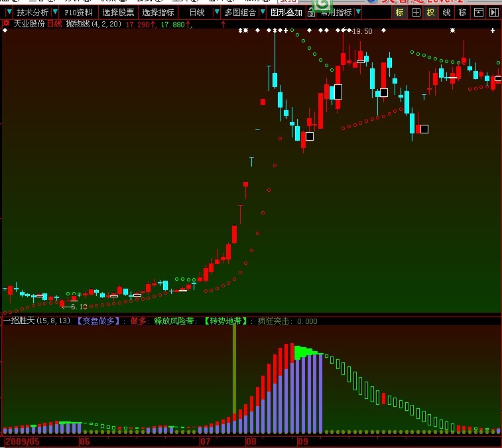This screenshot has height=448, width=502.
Task: Click the 06 month marker on the time axis
Action: click(85, 441)
